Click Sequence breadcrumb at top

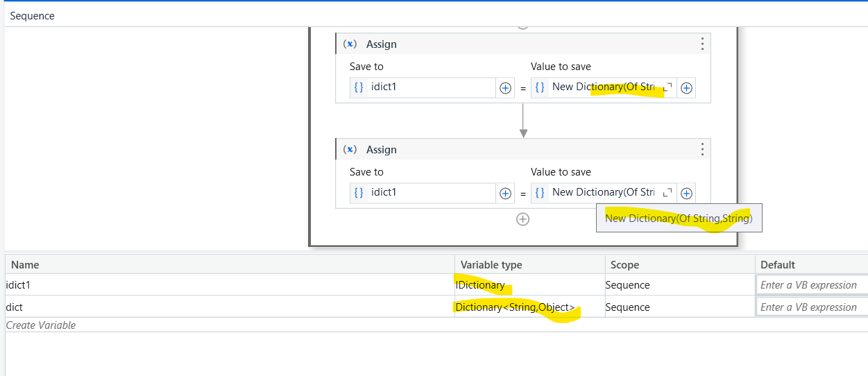(32, 16)
